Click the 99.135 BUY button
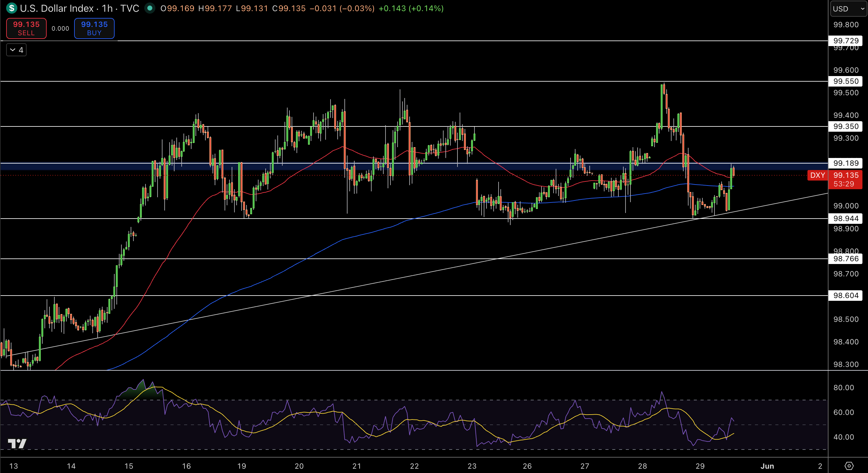This screenshot has height=473, width=868. pyautogui.click(x=94, y=28)
